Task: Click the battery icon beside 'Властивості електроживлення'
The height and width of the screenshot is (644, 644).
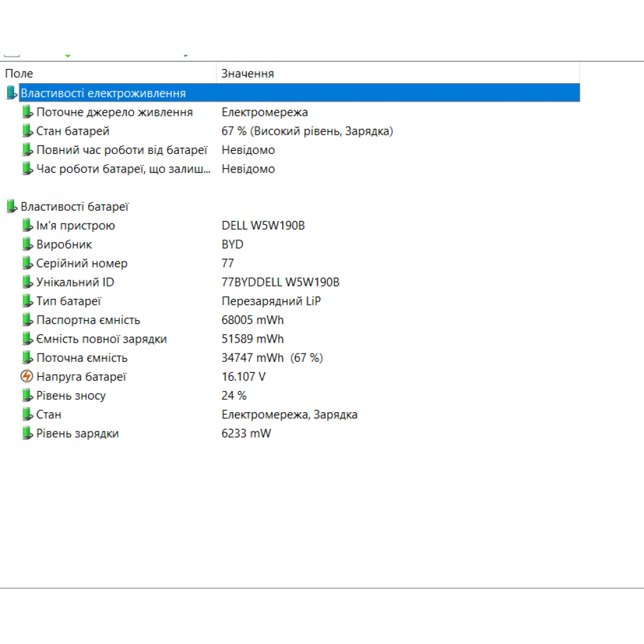Action: click(x=12, y=93)
